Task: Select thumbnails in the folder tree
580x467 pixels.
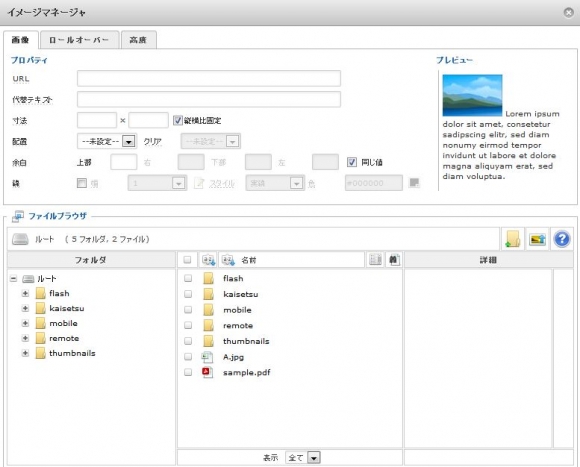Action: point(72,353)
